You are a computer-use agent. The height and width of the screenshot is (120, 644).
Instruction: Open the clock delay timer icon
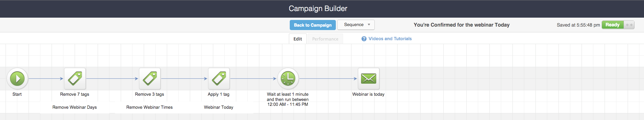(288, 79)
